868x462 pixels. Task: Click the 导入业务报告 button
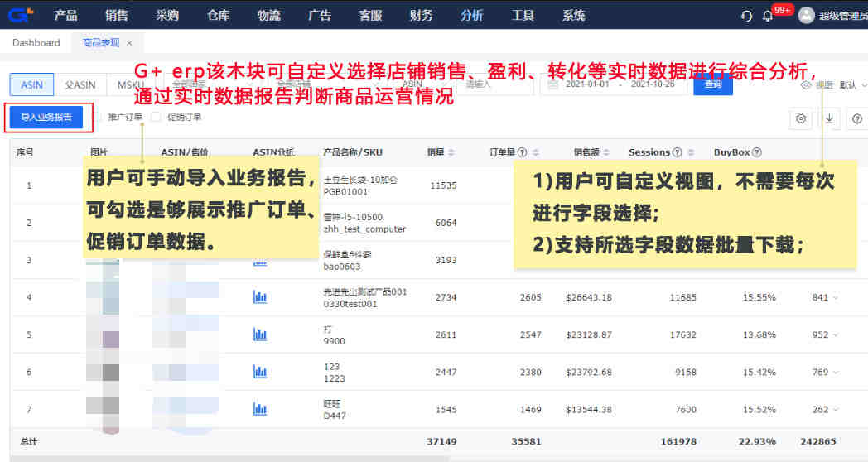[x=46, y=118]
